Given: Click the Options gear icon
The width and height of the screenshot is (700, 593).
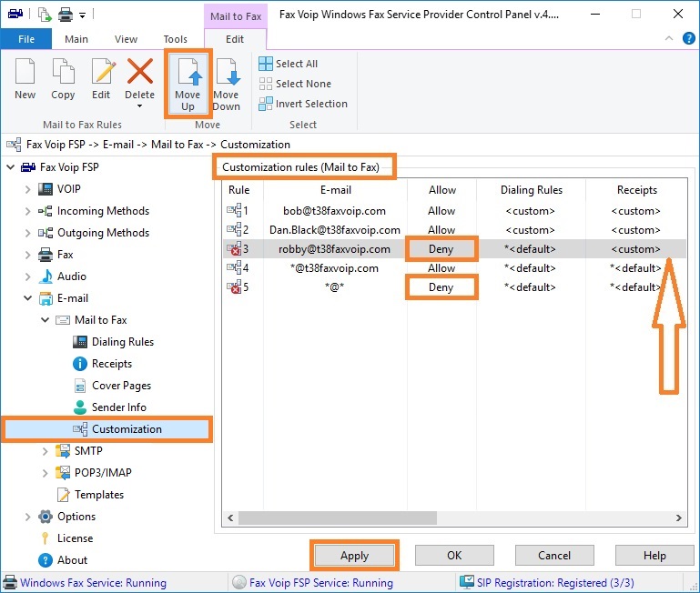Looking at the screenshot, I should (x=46, y=517).
